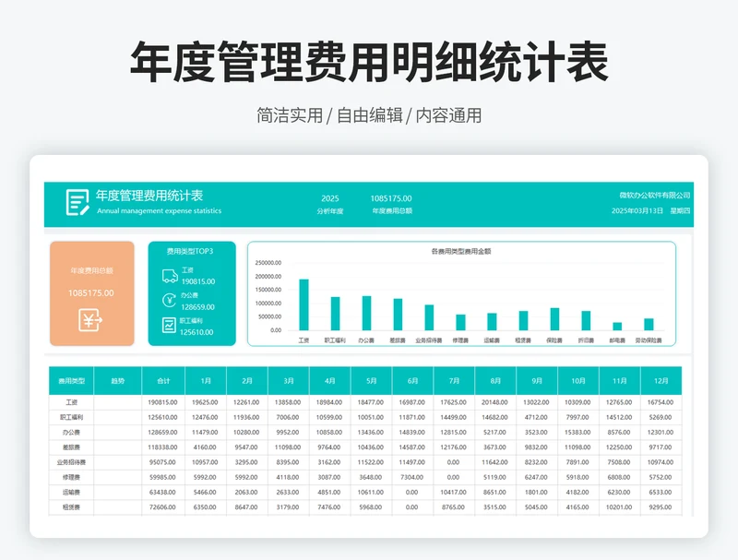Select the cell 72606.00 in 合计 column
The width and height of the screenshot is (738, 560).
163,507
